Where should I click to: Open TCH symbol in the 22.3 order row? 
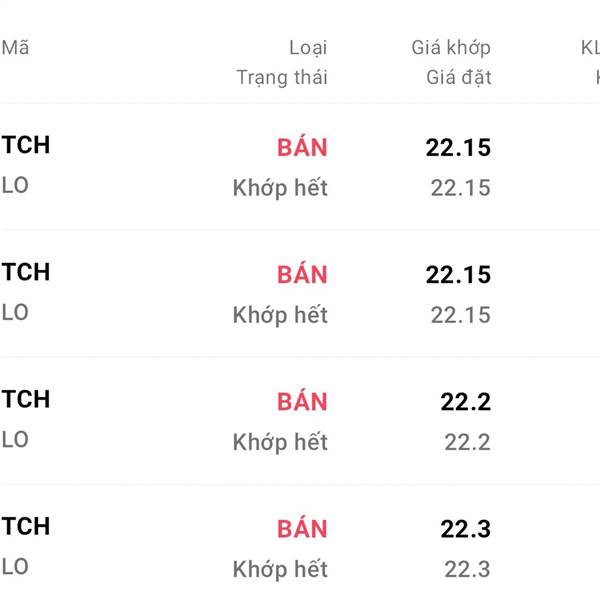26,526
